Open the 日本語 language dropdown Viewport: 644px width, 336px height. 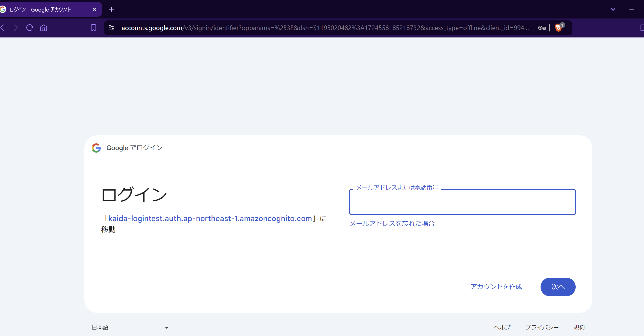pyautogui.click(x=130, y=327)
